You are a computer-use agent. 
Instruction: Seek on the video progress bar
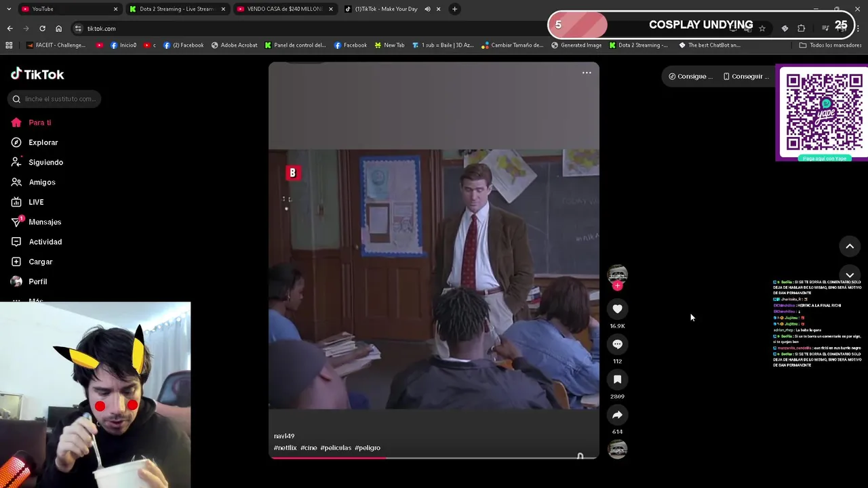point(433,457)
